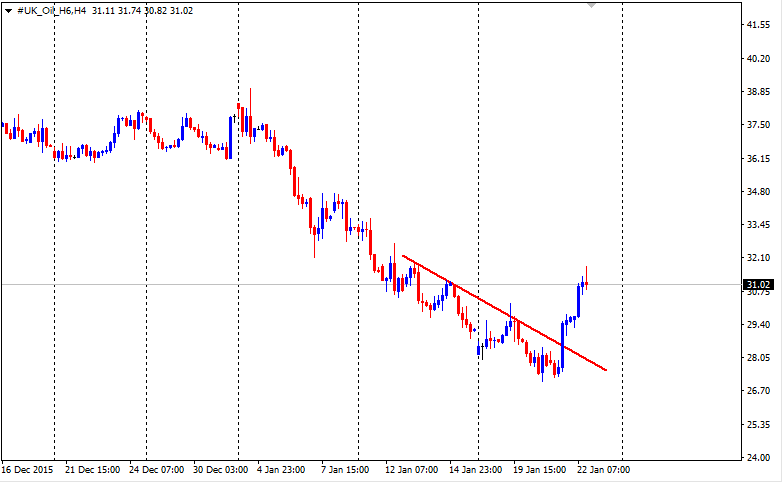Click the 24.00 price axis label
The image size is (783, 483).
tap(758, 458)
